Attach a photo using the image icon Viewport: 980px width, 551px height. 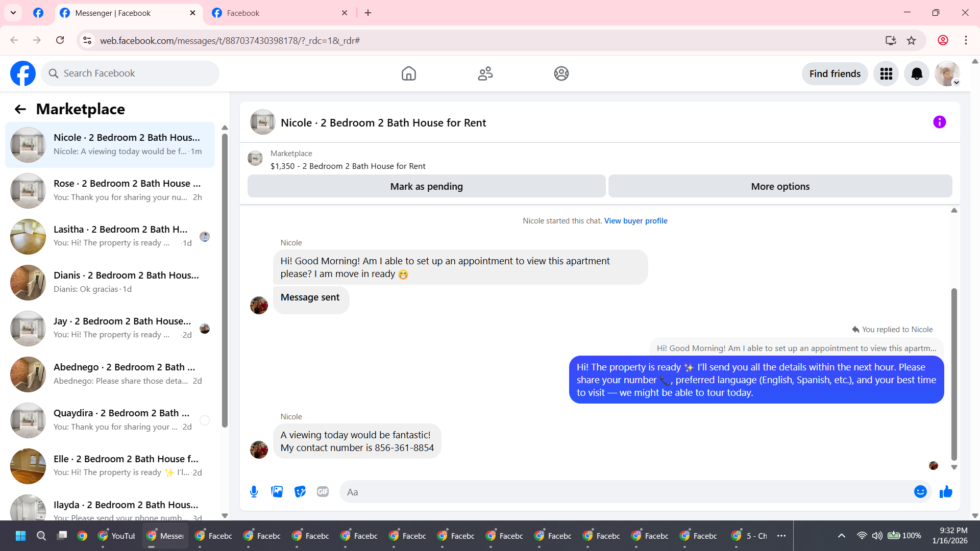click(277, 492)
